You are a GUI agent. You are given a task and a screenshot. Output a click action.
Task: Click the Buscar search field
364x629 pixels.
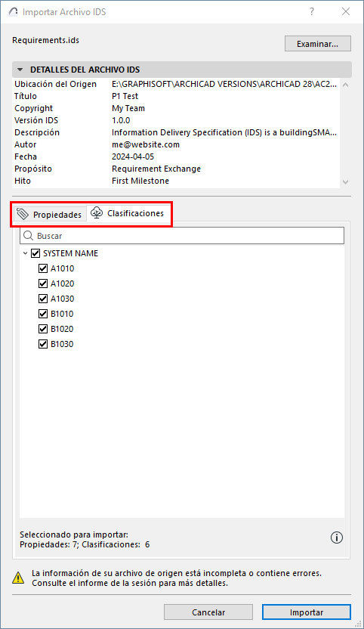(182, 235)
